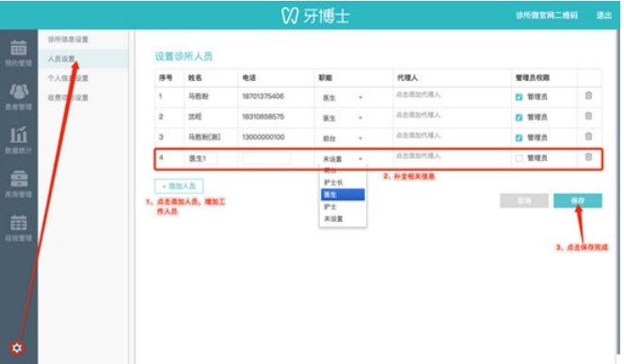Open 收费项目设置 in settings menu
Image resolution: width=624 pixels, height=364 pixels.
click(68, 98)
